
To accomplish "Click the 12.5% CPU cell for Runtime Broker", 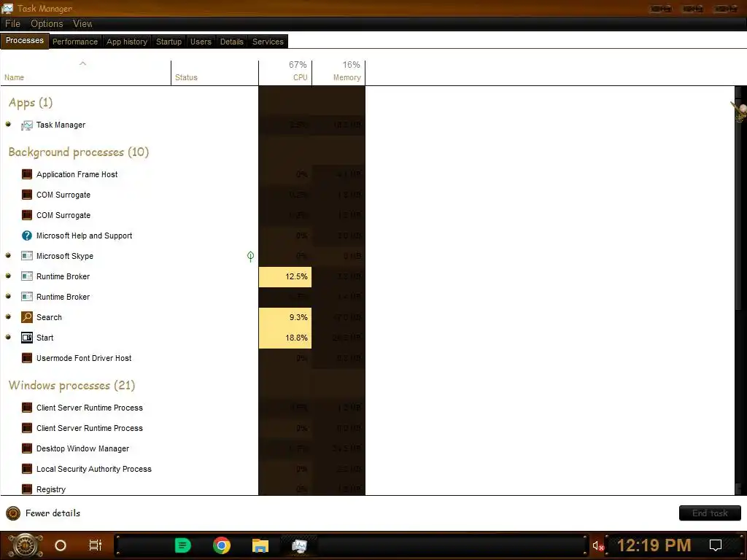I will [285, 276].
